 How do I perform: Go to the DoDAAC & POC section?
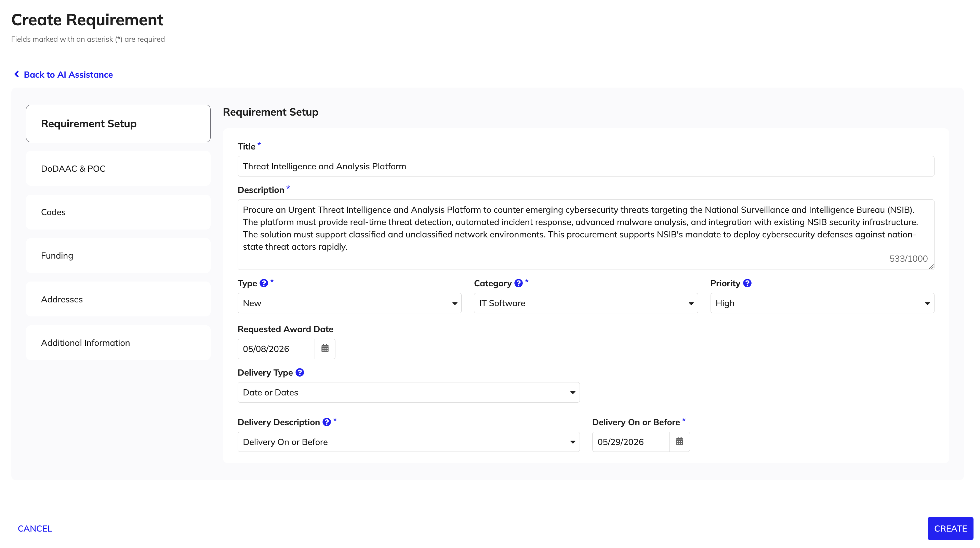118,169
